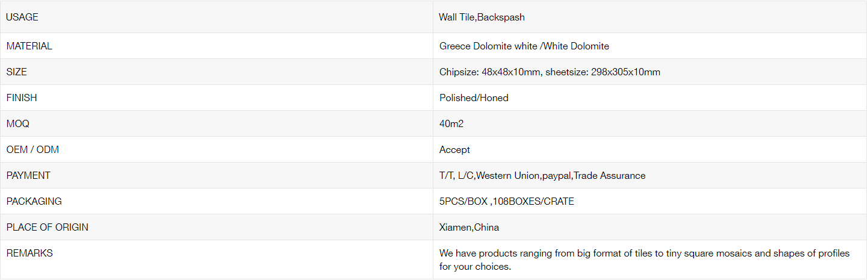868x280 pixels.
Task: Select the 'Polished/Honed' finish value
Action: coord(474,98)
